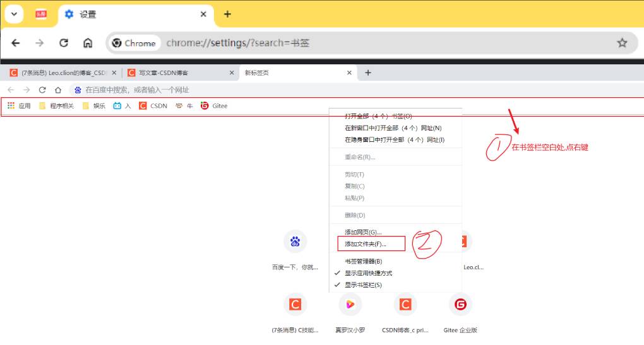The width and height of the screenshot is (644, 345).
Task: Open the 真罗汉小罗 shortcut
Action: [x=350, y=313]
